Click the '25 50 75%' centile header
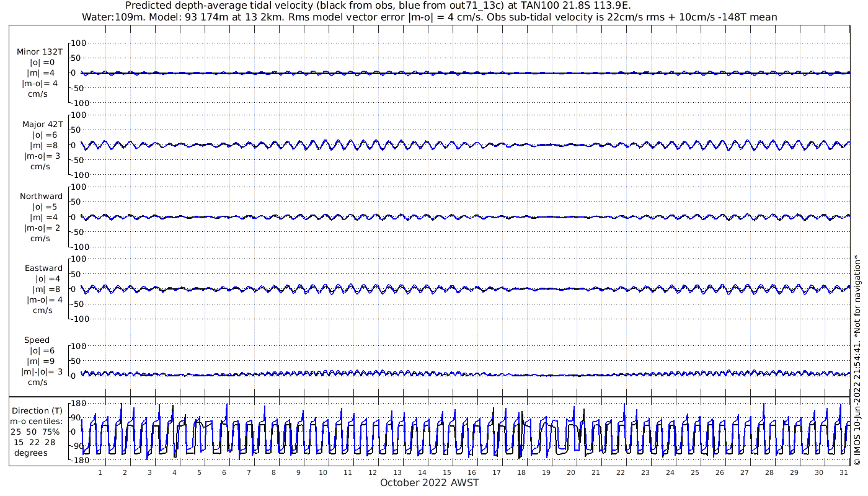 click(x=34, y=432)
